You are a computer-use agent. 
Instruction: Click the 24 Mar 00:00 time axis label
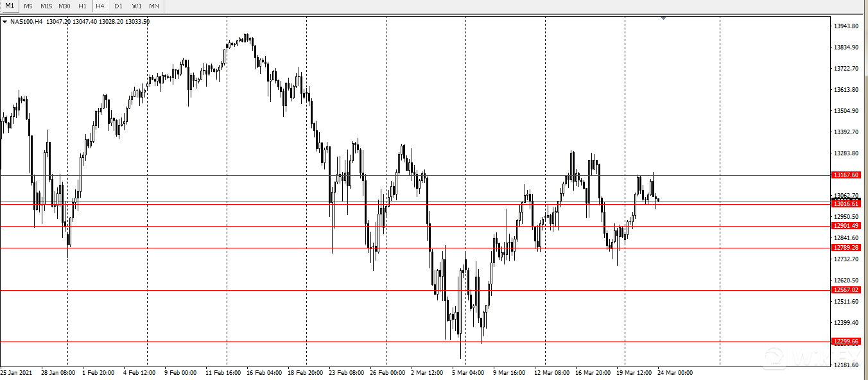click(x=676, y=372)
